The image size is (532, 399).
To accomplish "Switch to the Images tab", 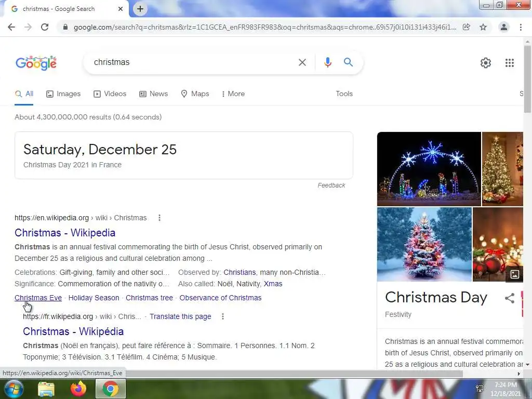I will tap(63, 94).
